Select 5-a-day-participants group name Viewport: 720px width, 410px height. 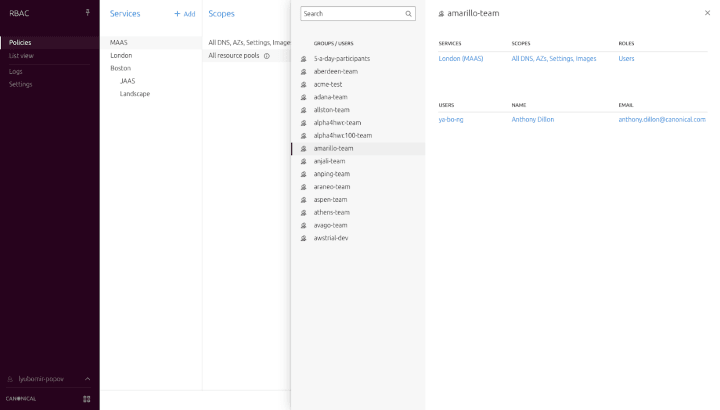coord(342,59)
